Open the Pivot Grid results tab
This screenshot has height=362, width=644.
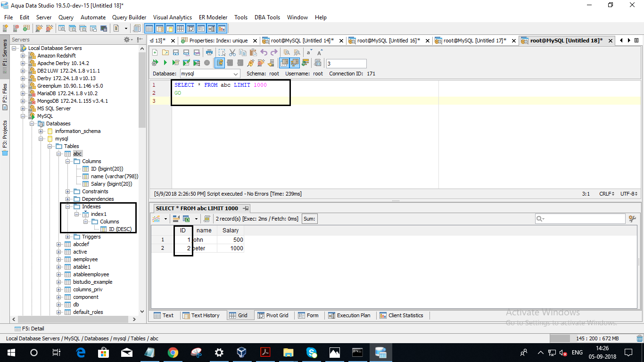point(273,315)
